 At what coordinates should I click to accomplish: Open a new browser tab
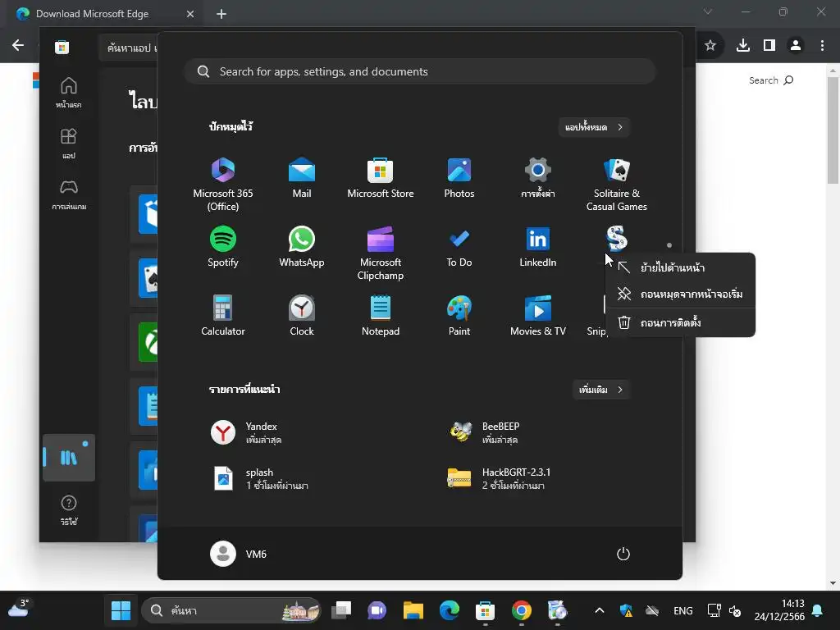click(x=221, y=14)
